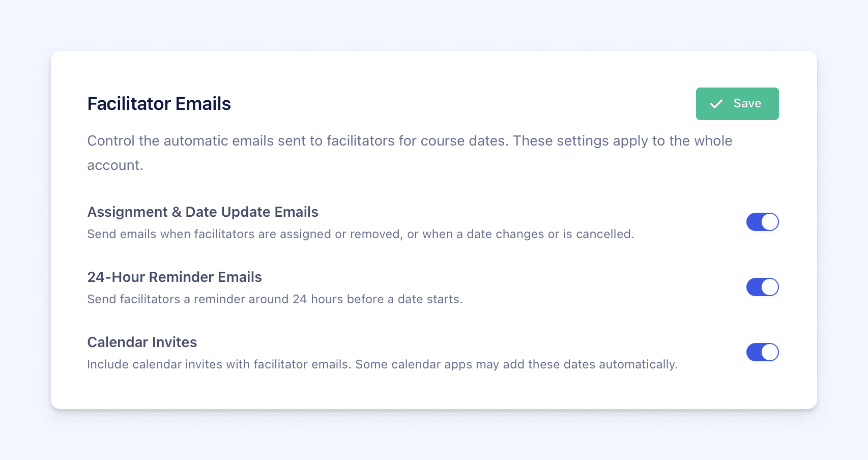Disable Assignment & Date Update Emails toggle
This screenshot has width=868, height=460.
pyautogui.click(x=763, y=222)
